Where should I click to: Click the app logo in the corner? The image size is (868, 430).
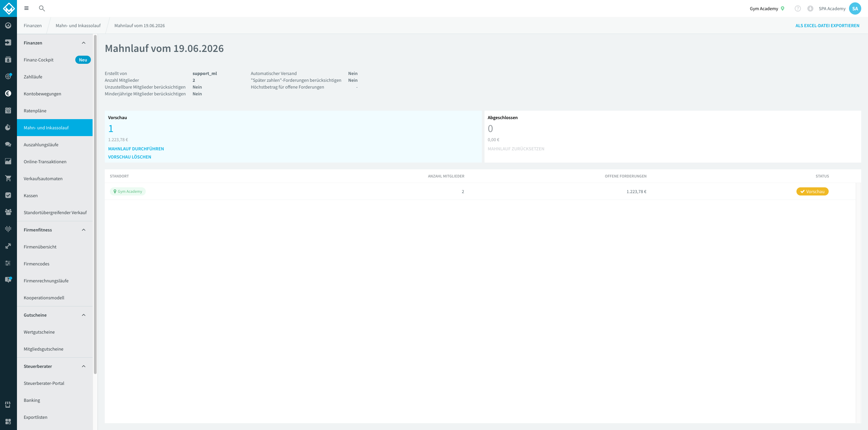click(x=8, y=8)
